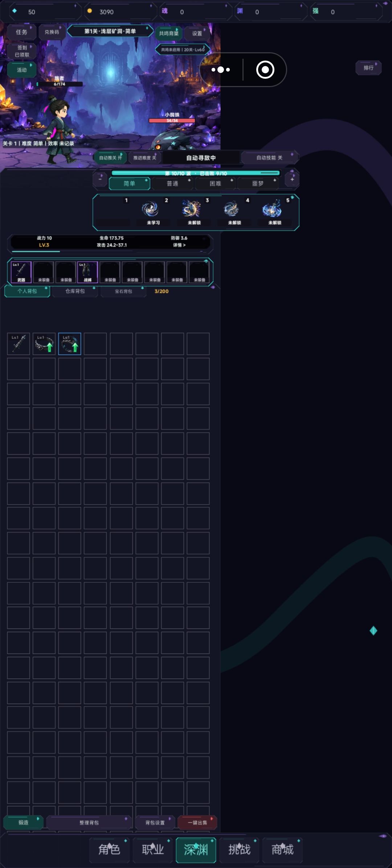Select the equipped weapon slot (武器)
Viewport: 392px width, 868px height.
21,272
